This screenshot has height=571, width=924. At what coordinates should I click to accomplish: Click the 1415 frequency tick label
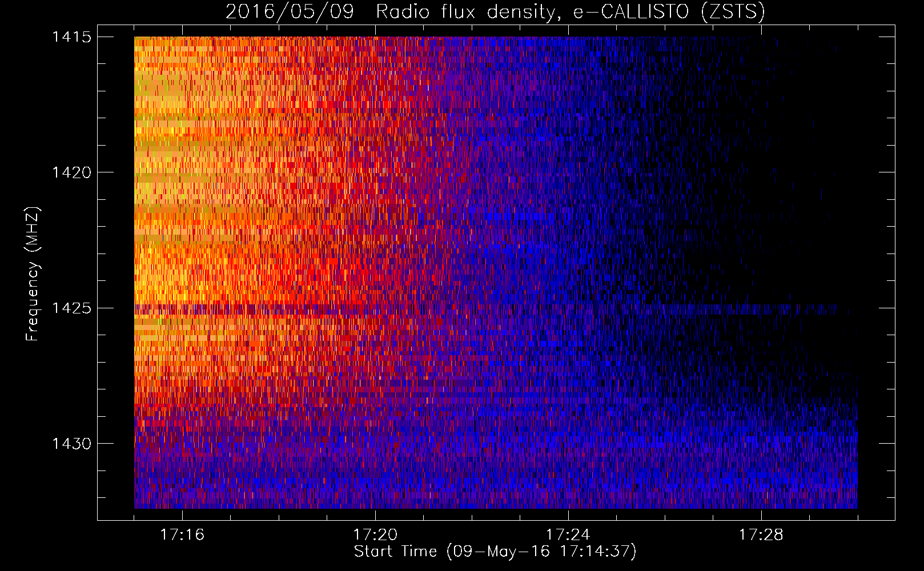pos(72,37)
